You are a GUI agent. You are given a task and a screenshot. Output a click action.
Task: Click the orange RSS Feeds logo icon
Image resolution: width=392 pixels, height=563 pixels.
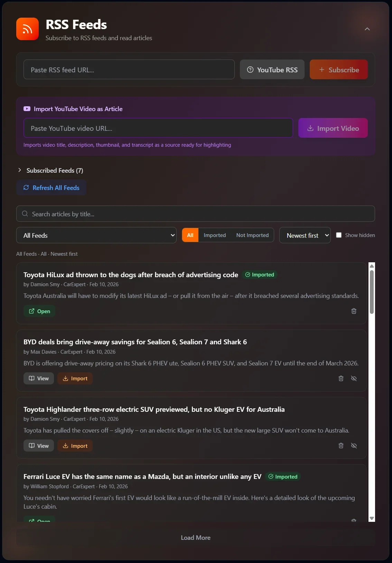click(27, 29)
